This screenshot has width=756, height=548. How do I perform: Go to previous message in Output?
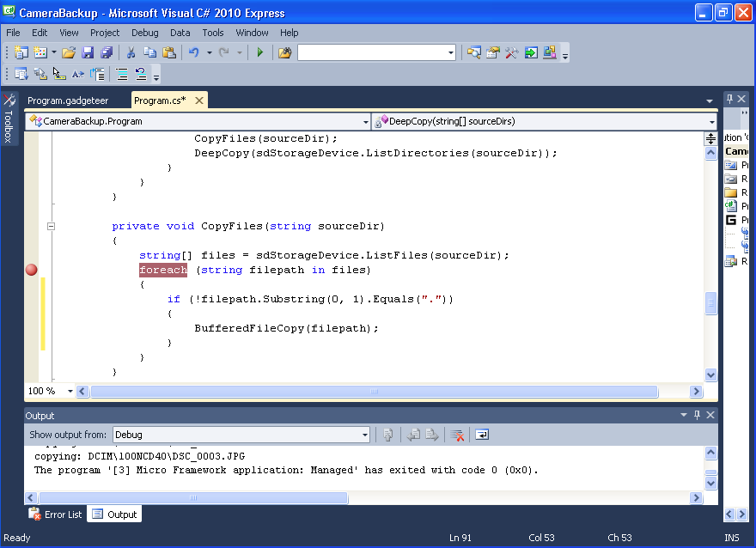413,435
